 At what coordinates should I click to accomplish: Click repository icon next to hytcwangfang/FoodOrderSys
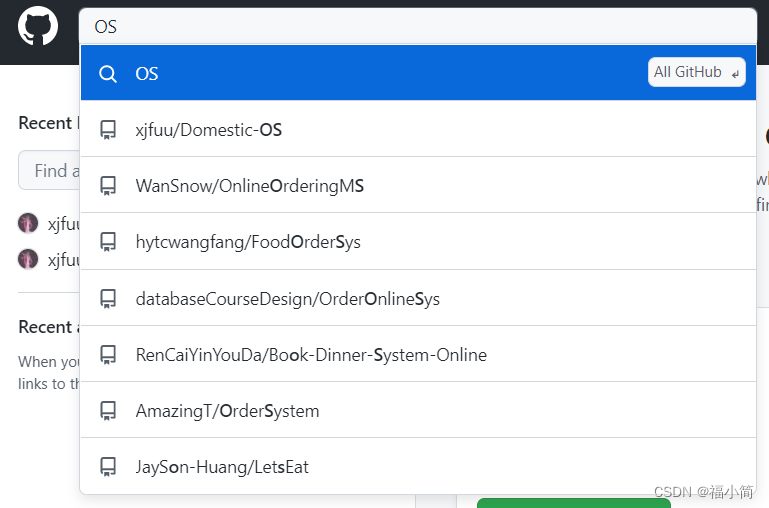[108, 242]
